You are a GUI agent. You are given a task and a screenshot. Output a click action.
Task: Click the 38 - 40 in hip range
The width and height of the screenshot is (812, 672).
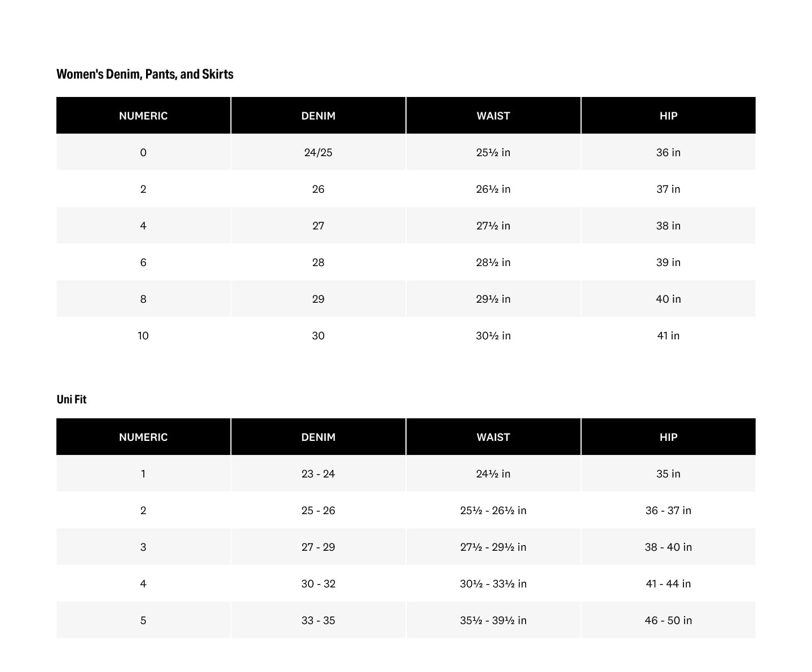[x=668, y=547]
